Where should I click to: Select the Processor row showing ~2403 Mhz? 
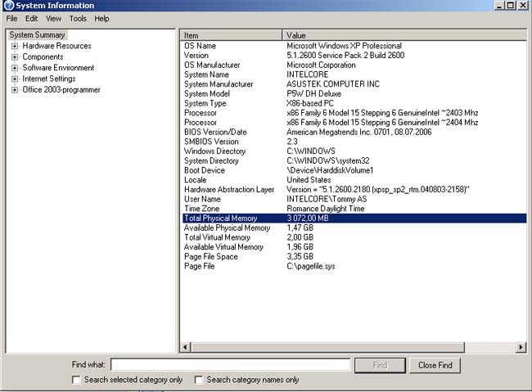(x=354, y=113)
